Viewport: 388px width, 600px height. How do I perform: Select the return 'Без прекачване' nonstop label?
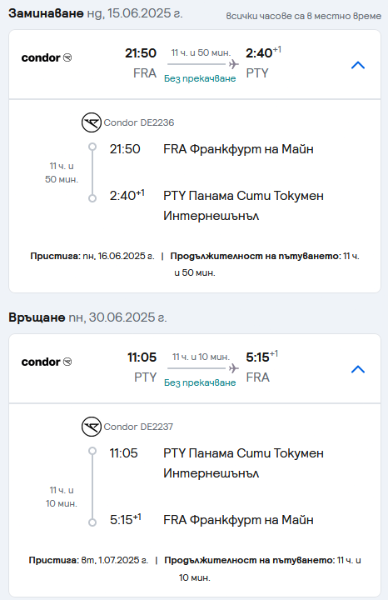point(200,383)
